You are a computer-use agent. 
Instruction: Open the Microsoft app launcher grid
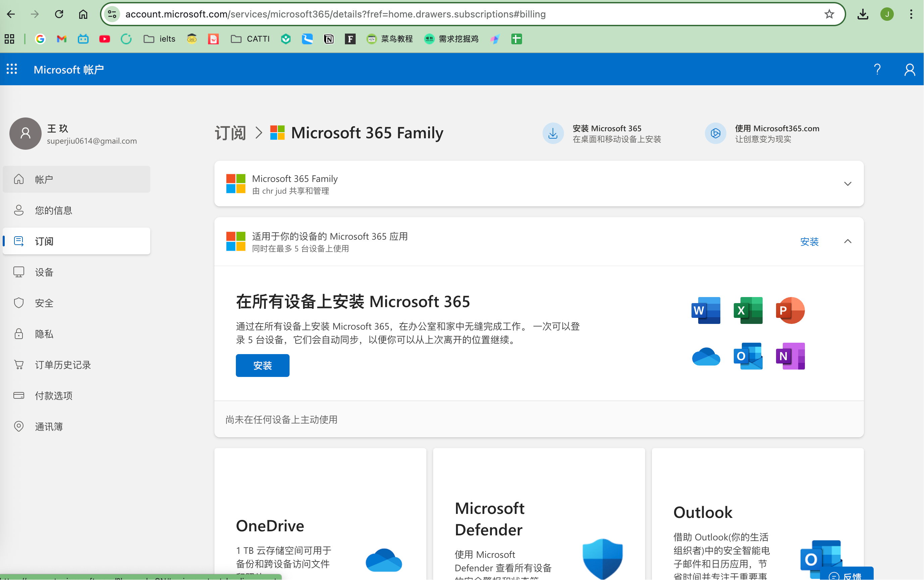tap(12, 69)
